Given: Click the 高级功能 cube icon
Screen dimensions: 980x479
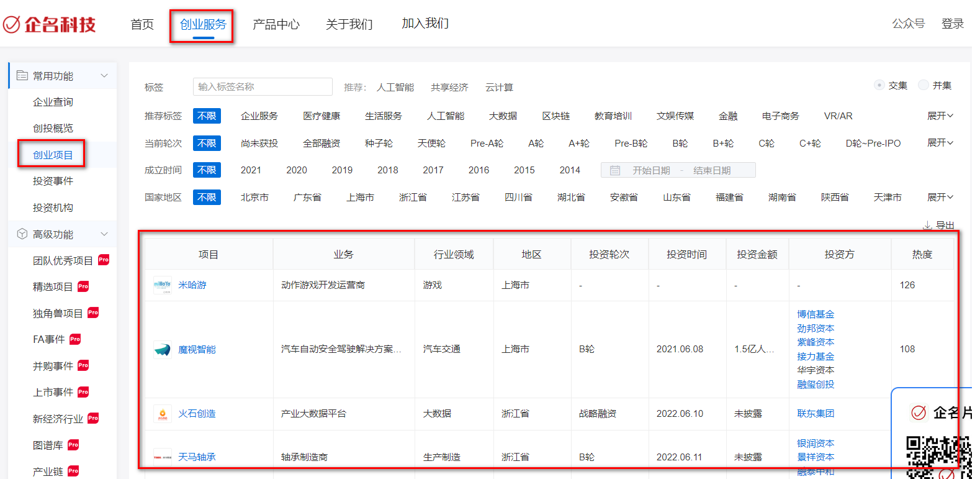Looking at the screenshot, I should click(22, 234).
